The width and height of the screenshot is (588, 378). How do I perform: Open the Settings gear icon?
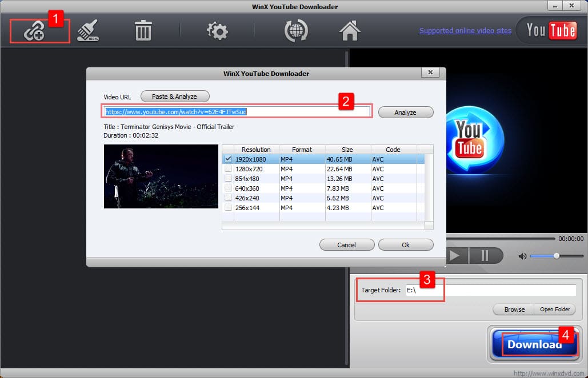click(217, 31)
